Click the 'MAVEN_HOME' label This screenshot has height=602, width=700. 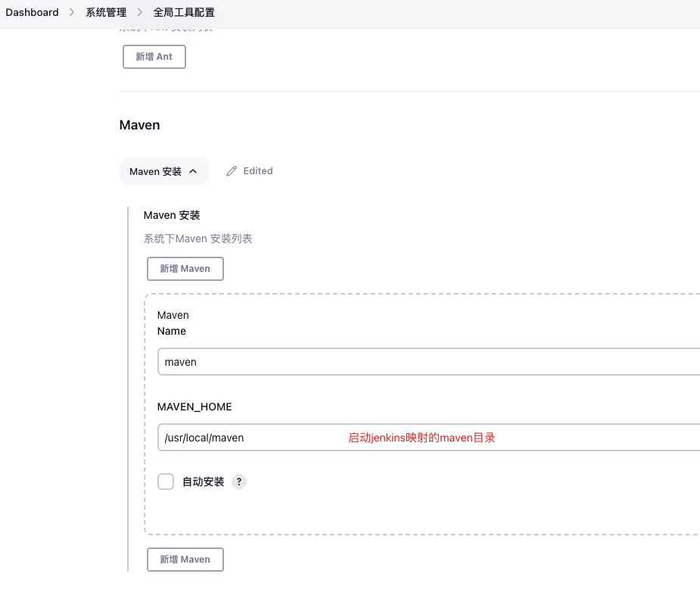pyautogui.click(x=194, y=407)
